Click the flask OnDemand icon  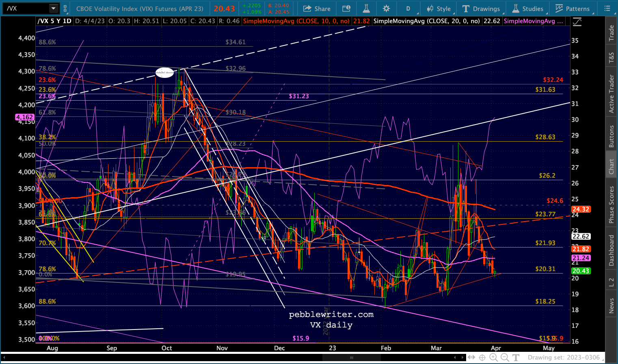(x=366, y=9)
